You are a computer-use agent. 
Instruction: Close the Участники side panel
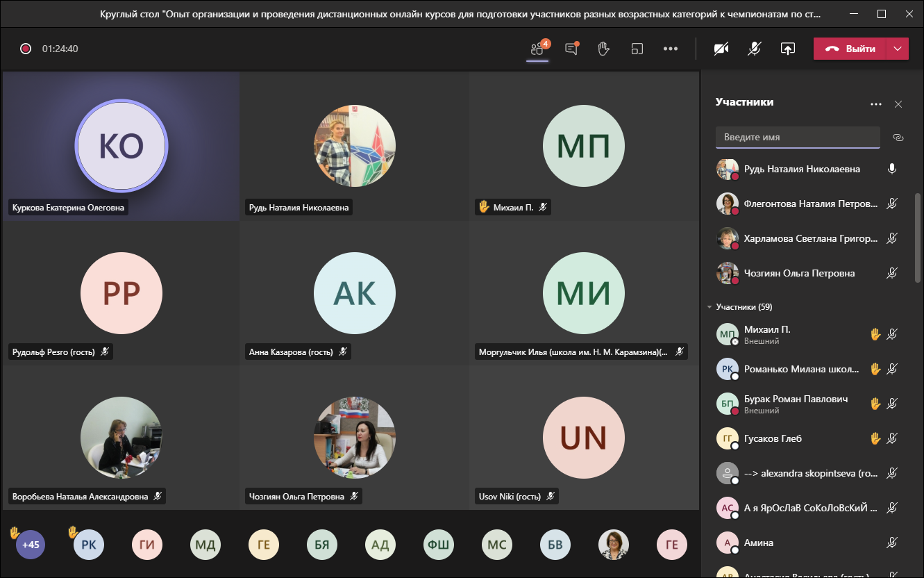point(898,104)
